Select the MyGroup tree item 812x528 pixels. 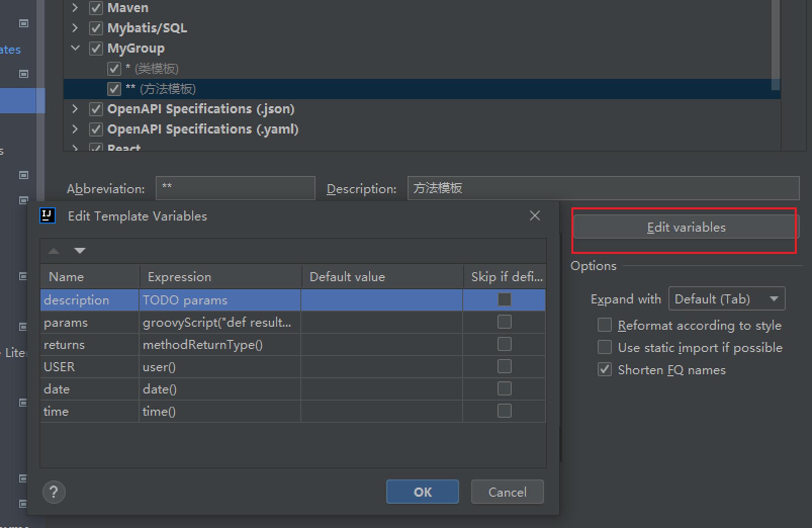136,48
